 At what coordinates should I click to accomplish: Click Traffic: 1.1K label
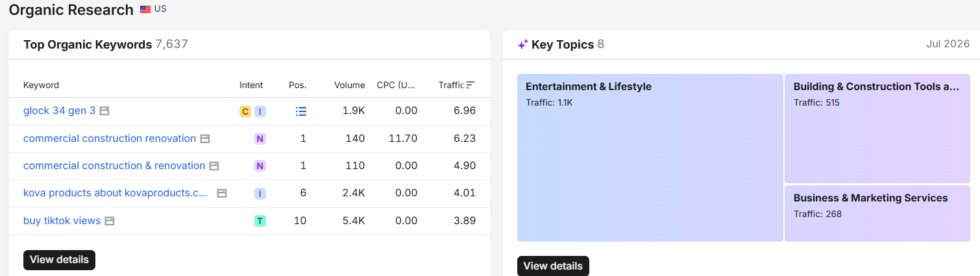(549, 102)
